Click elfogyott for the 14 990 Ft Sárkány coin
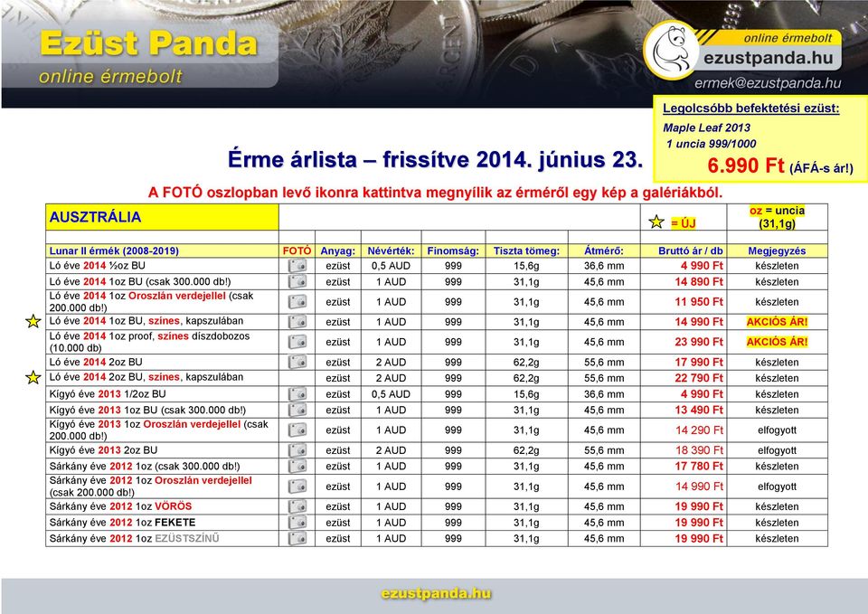The height and width of the screenshot is (614, 868). (x=777, y=486)
